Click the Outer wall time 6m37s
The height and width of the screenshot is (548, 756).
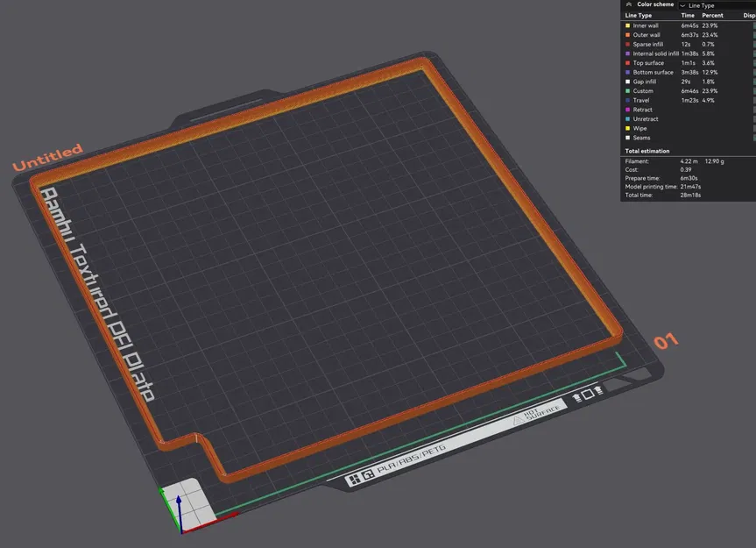(x=689, y=35)
